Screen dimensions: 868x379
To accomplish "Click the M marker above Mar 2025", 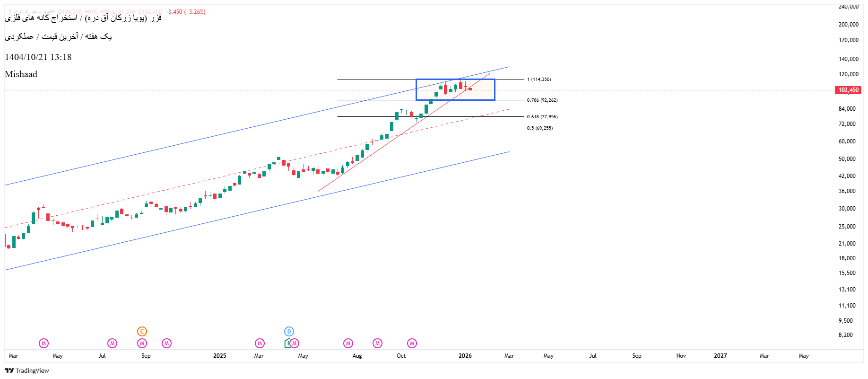I will (x=260, y=344).
